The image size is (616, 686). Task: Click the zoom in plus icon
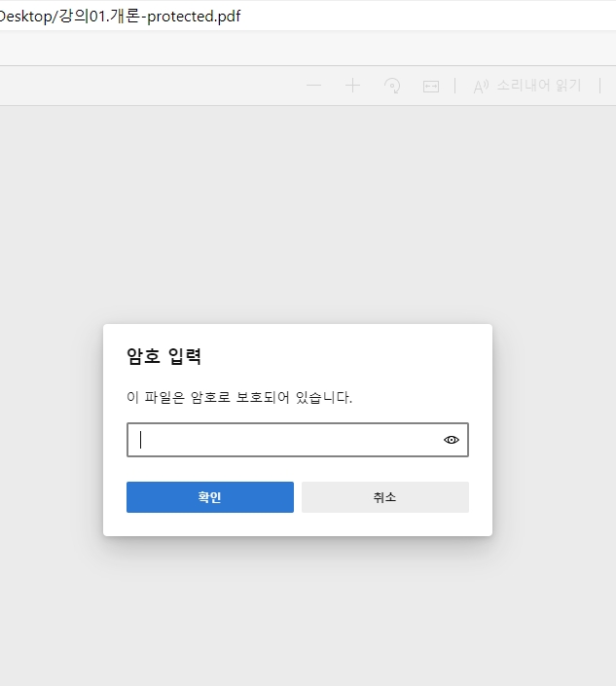click(x=352, y=86)
